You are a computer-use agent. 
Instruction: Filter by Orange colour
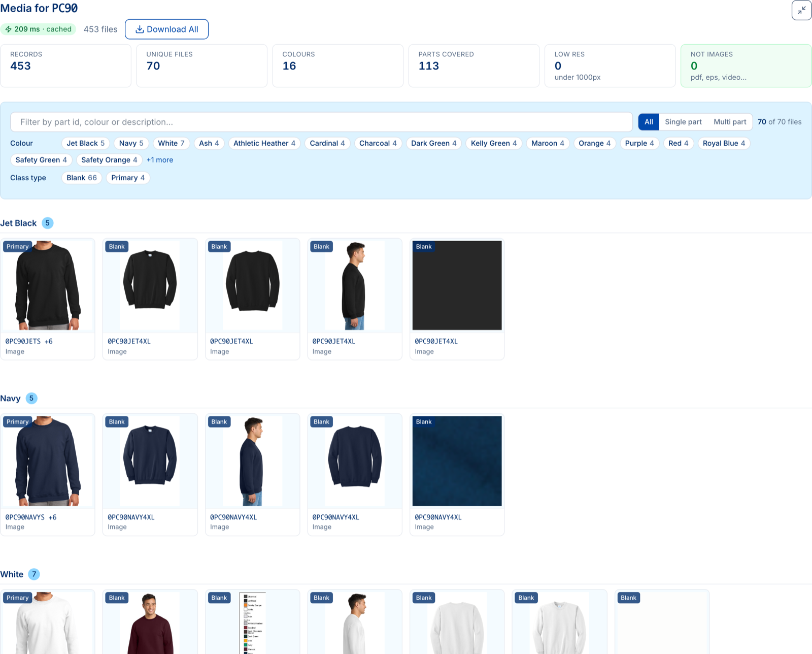tap(595, 143)
